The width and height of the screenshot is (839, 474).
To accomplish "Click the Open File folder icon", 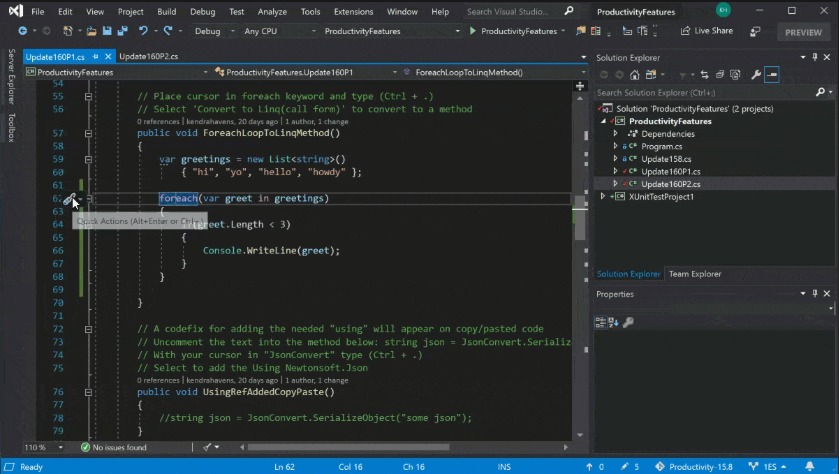I will point(91,31).
